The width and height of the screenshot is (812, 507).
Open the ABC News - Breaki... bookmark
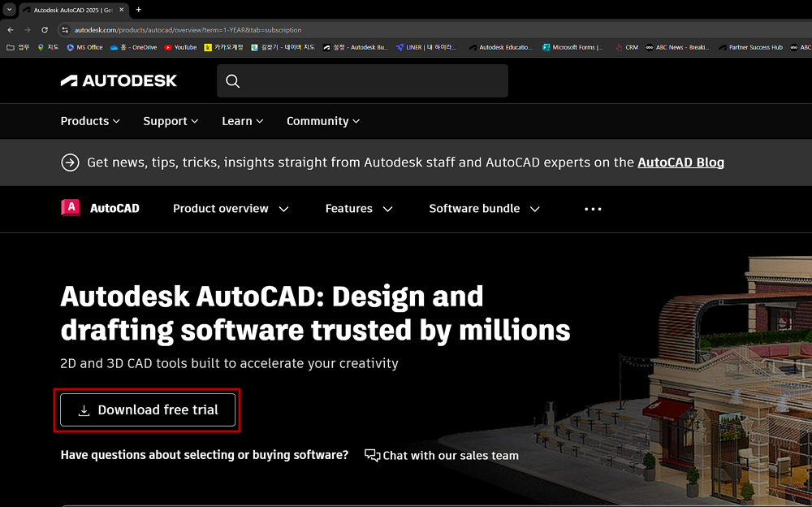point(677,47)
